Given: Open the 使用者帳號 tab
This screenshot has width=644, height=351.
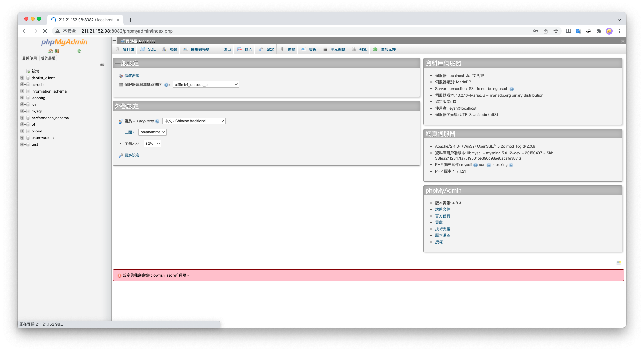Looking at the screenshot, I should click(x=196, y=49).
